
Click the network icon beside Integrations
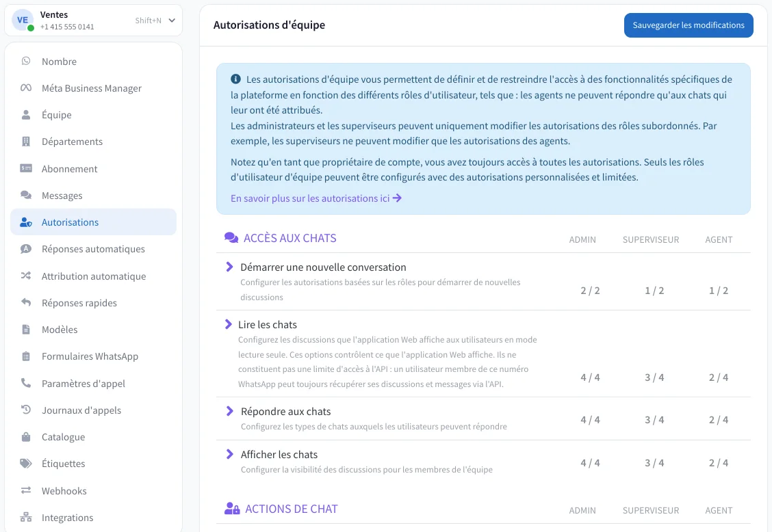[26, 517]
